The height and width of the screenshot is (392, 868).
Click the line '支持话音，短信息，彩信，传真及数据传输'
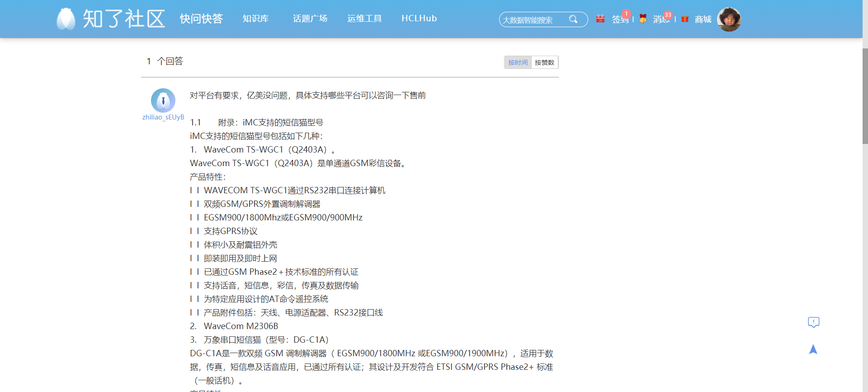click(x=281, y=286)
